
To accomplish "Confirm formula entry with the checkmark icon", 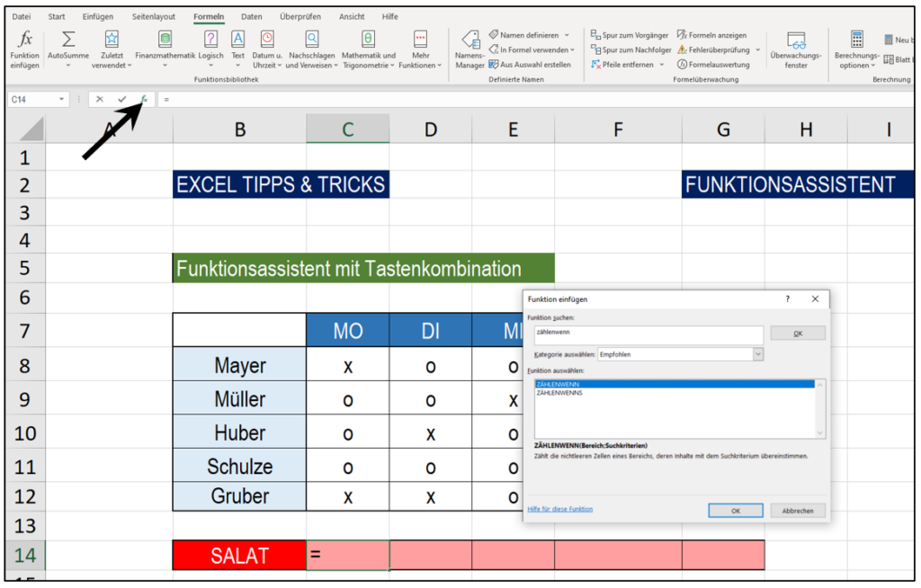I will click(x=122, y=99).
